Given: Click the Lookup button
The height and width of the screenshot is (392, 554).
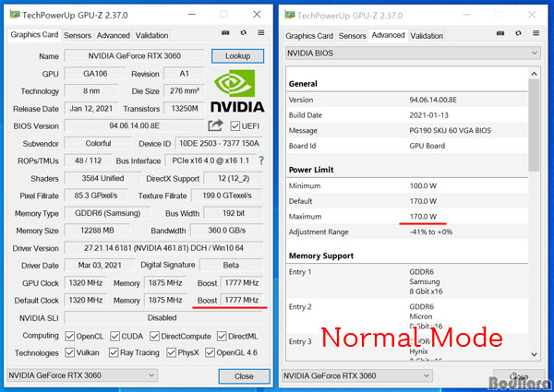Looking at the screenshot, I should click(237, 56).
